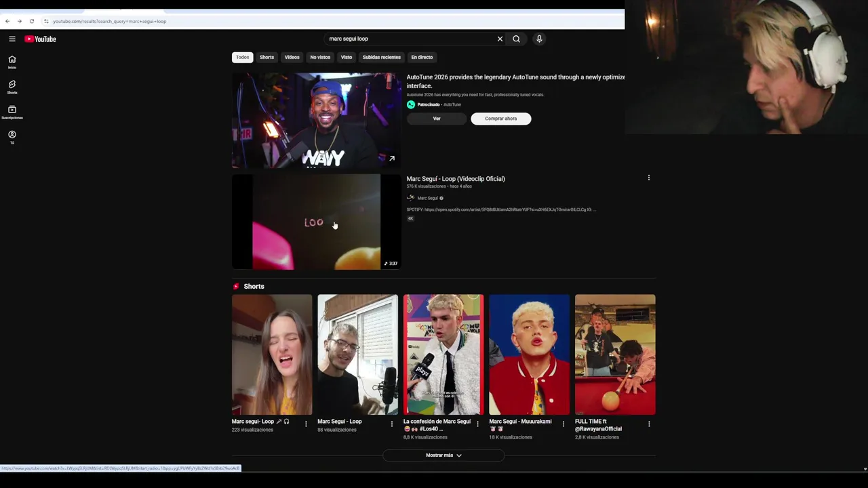Screen dimensions: 868x488
Task: Open Shorts in the left sidebar
Action: click(12, 87)
